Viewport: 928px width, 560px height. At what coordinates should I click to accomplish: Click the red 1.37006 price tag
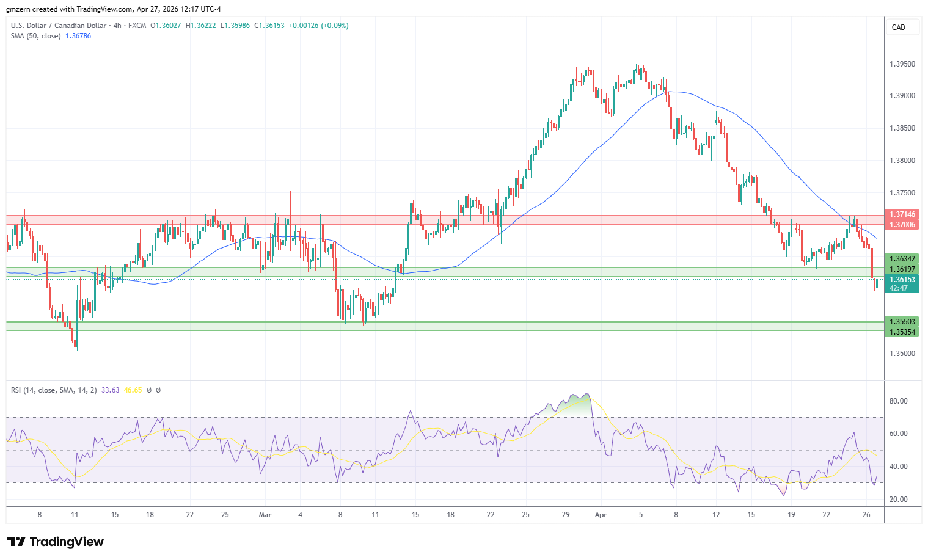tap(902, 225)
